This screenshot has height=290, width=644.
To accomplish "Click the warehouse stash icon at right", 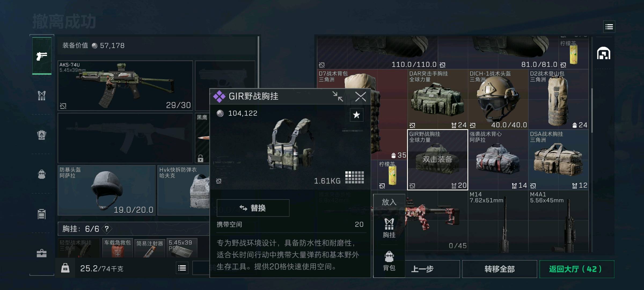I will click(603, 53).
